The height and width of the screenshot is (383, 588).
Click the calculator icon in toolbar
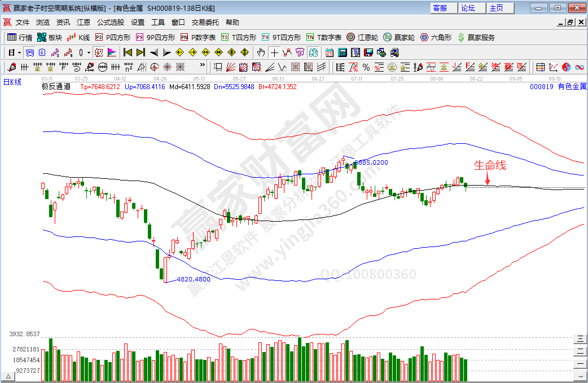click(x=342, y=52)
